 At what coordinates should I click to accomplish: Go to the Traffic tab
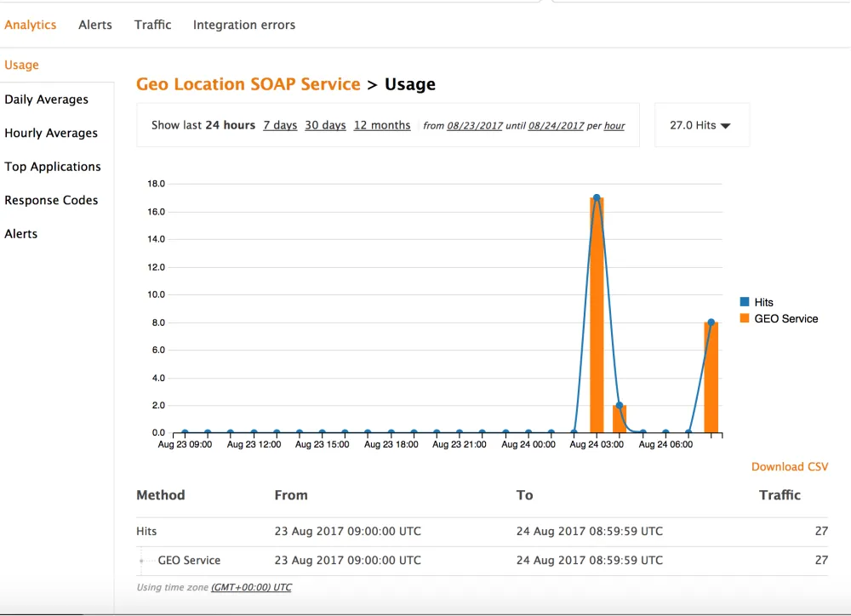(153, 25)
